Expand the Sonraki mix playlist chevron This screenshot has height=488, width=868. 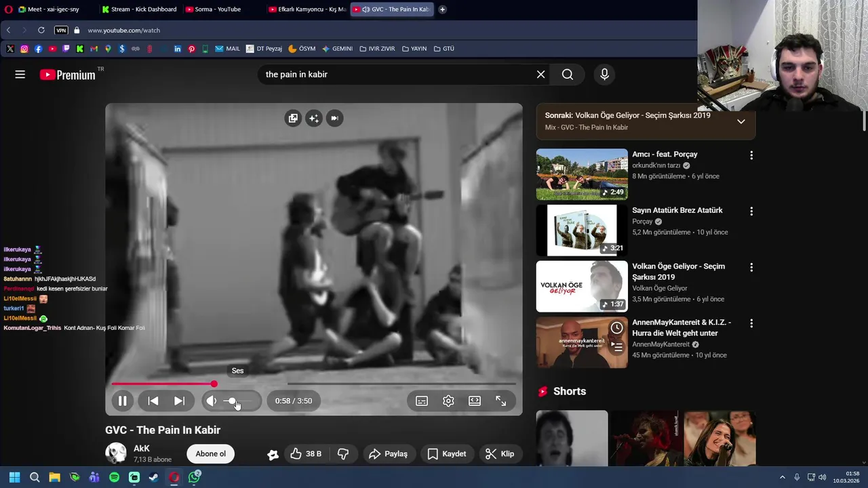click(741, 121)
